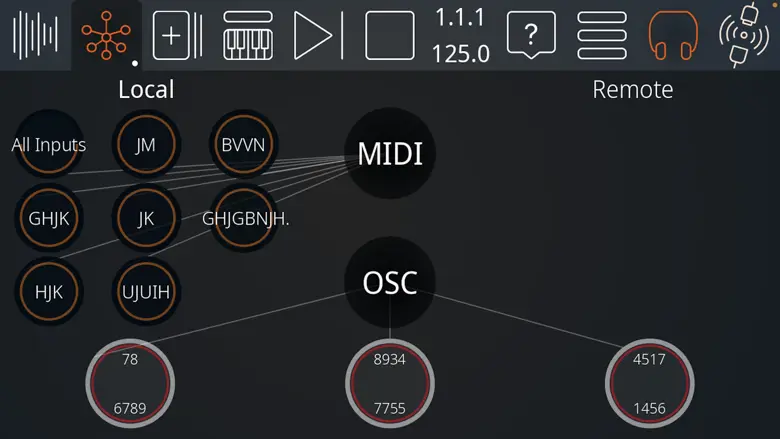Open the hamburger menu icon

pyautogui.click(x=601, y=35)
